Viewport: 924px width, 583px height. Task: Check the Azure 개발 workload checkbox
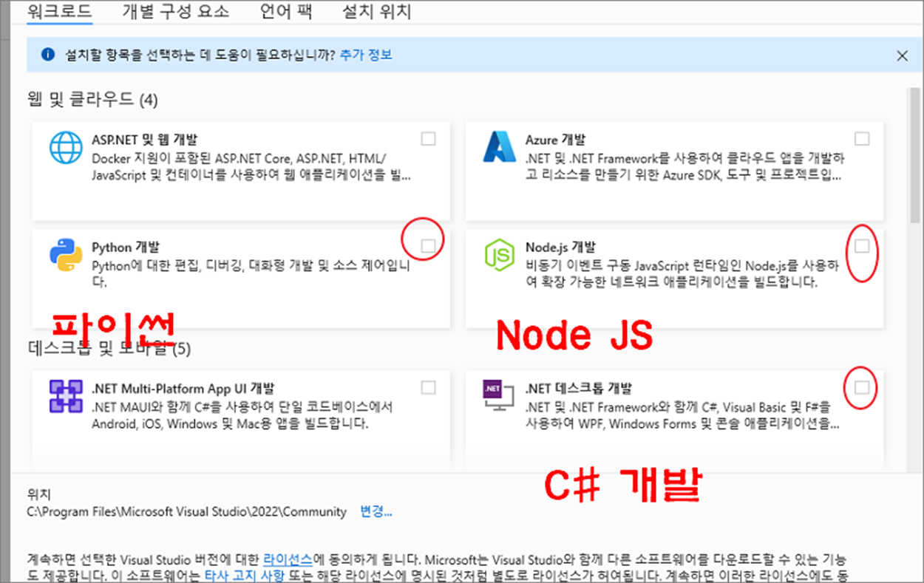point(862,139)
